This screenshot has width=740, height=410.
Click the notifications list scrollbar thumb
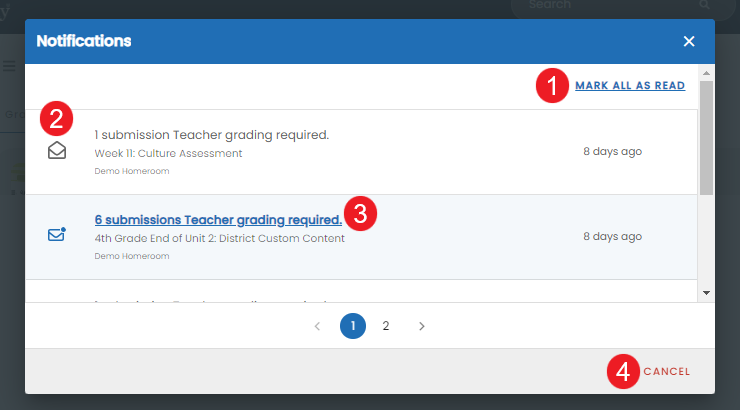pyautogui.click(x=706, y=138)
